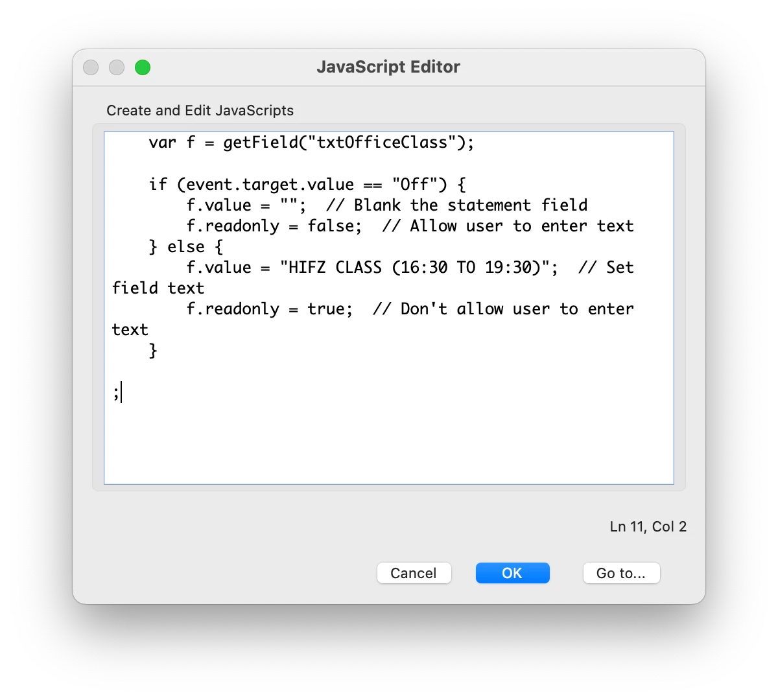The image size is (778, 700).
Task: Click on the getField function name
Action: 260,143
